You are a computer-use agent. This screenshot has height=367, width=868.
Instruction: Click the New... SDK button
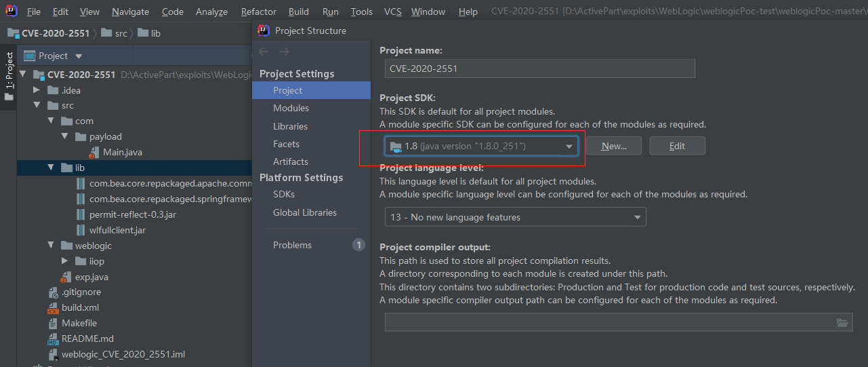[x=614, y=146]
